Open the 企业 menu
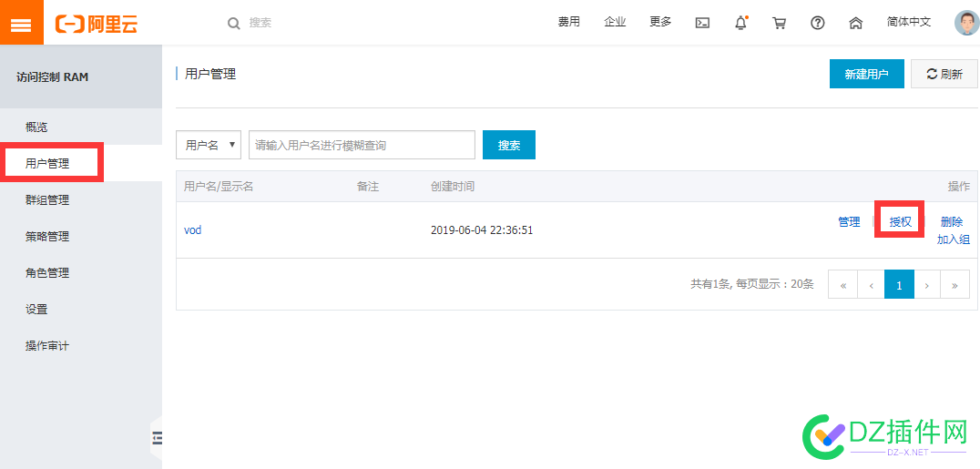This screenshot has height=469, width=980. tap(615, 22)
